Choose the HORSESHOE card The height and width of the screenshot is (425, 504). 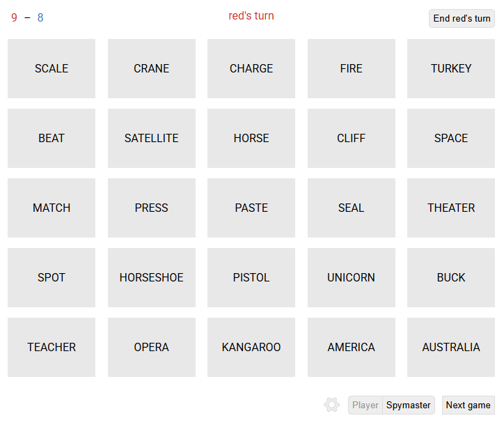pos(152,277)
